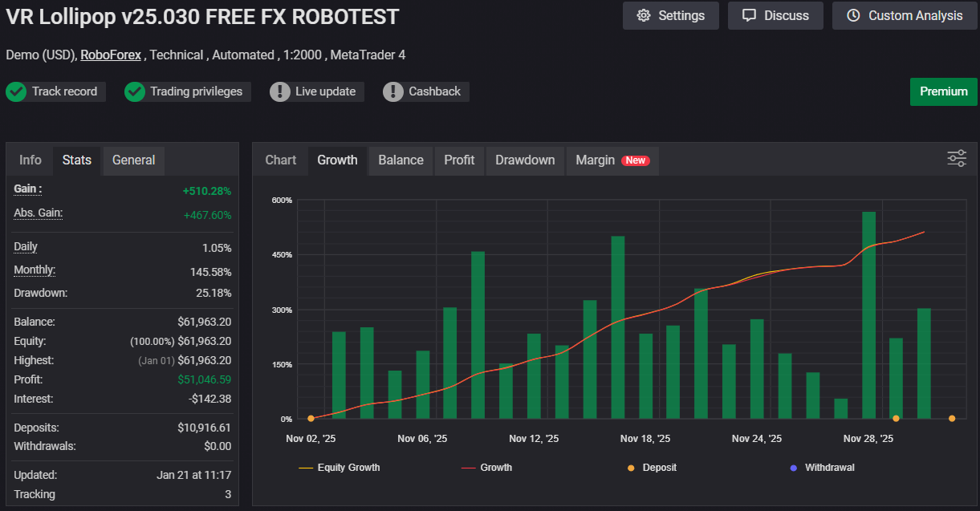Image resolution: width=980 pixels, height=511 pixels.
Task: Open the Drawdown chart tab
Action: (x=525, y=160)
